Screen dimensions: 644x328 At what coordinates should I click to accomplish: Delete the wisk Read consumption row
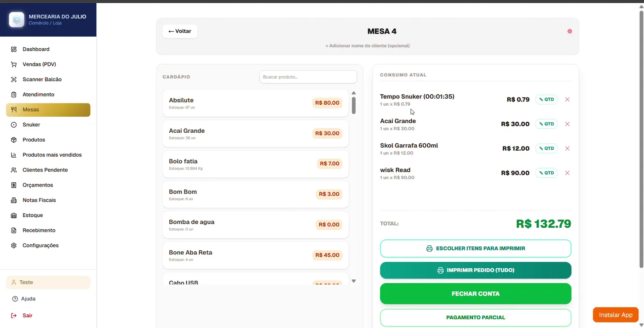(x=567, y=173)
